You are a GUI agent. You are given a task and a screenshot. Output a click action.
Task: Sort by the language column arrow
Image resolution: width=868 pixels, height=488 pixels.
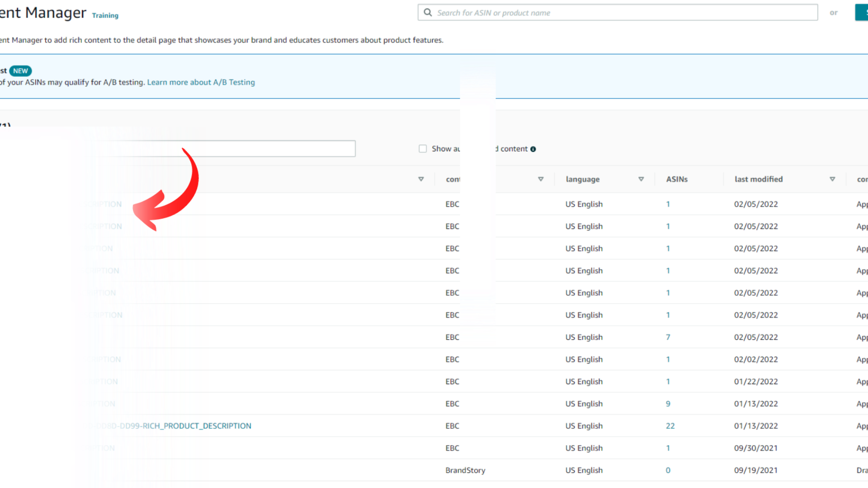(x=641, y=179)
